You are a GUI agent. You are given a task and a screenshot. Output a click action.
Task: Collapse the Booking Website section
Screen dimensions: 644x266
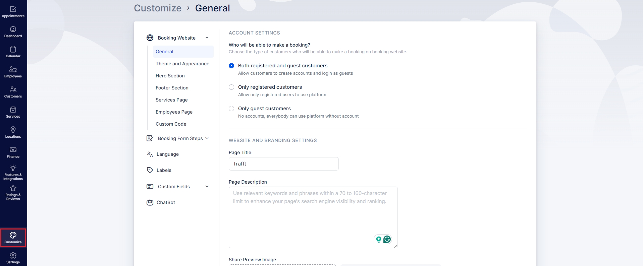207,38
